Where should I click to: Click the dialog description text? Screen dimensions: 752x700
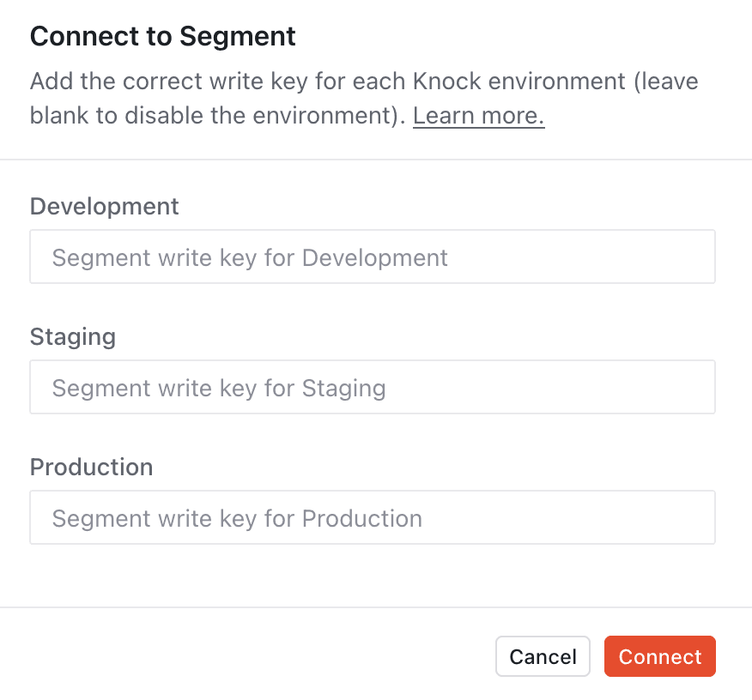(363, 98)
